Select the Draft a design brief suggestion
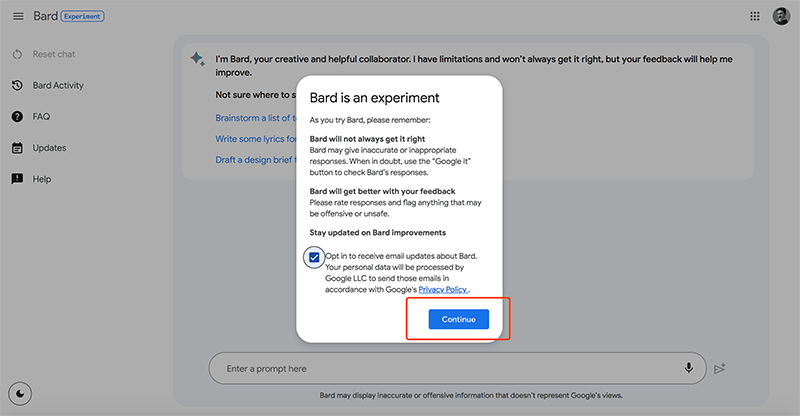This screenshot has width=800, height=416. coord(255,160)
